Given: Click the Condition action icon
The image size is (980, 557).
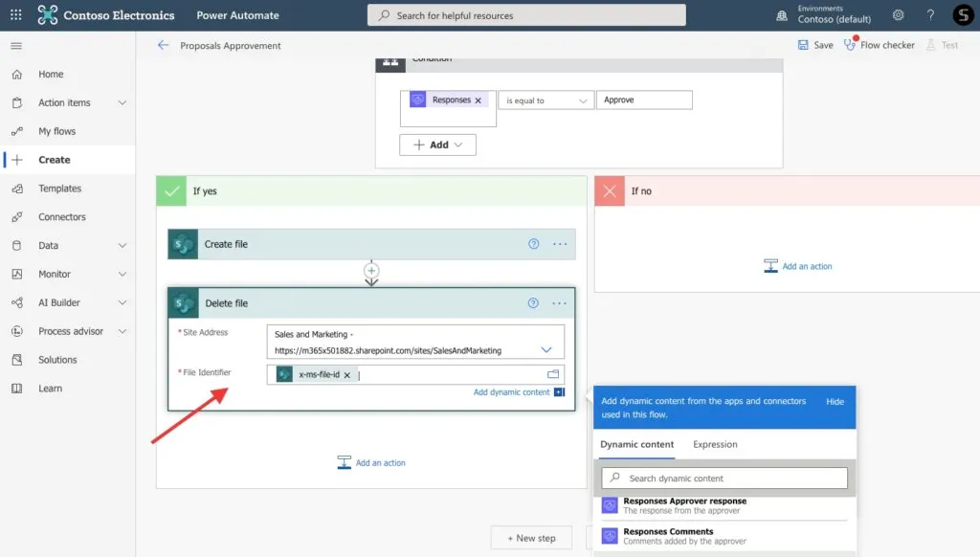Looking at the screenshot, I should pos(390,64).
